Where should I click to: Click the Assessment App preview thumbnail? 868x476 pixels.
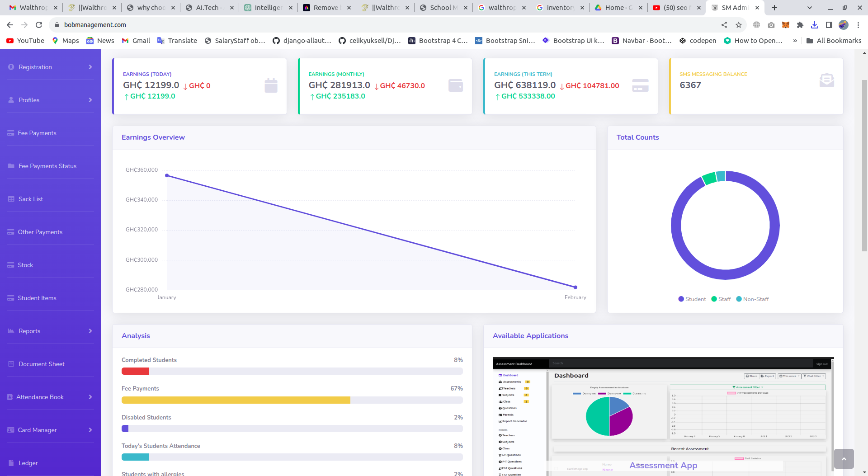pos(663,416)
